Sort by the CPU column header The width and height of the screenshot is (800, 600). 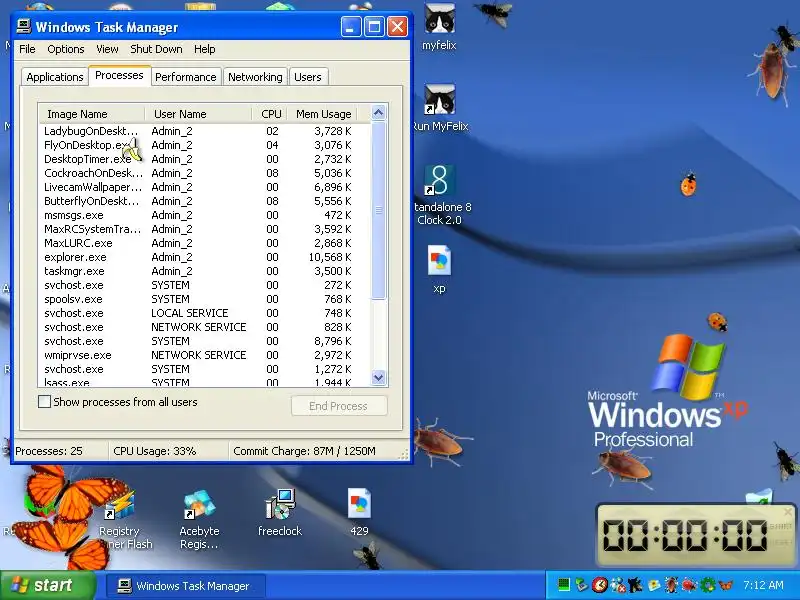pos(269,114)
